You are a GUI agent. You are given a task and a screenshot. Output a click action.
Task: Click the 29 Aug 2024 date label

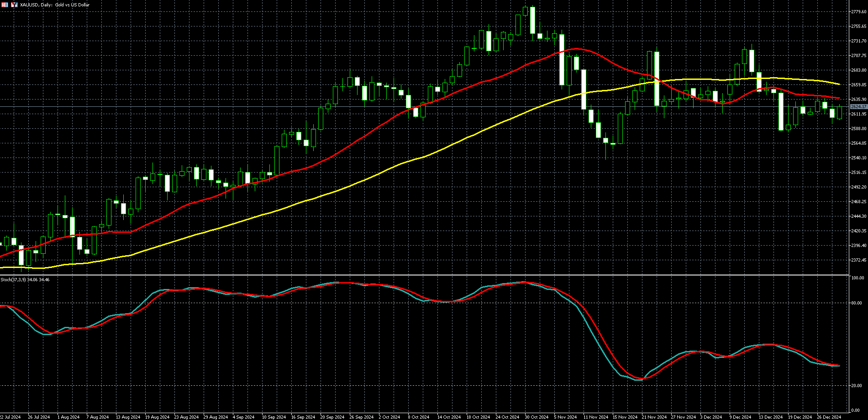[216, 417]
